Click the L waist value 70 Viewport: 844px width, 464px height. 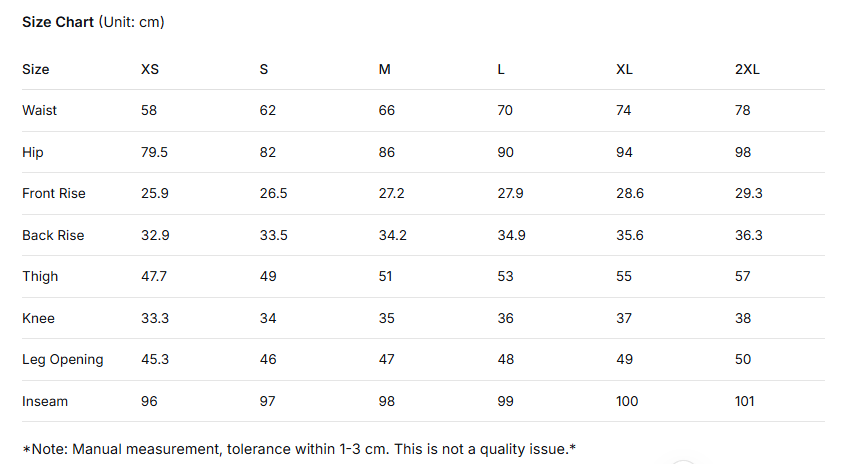click(x=505, y=110)
